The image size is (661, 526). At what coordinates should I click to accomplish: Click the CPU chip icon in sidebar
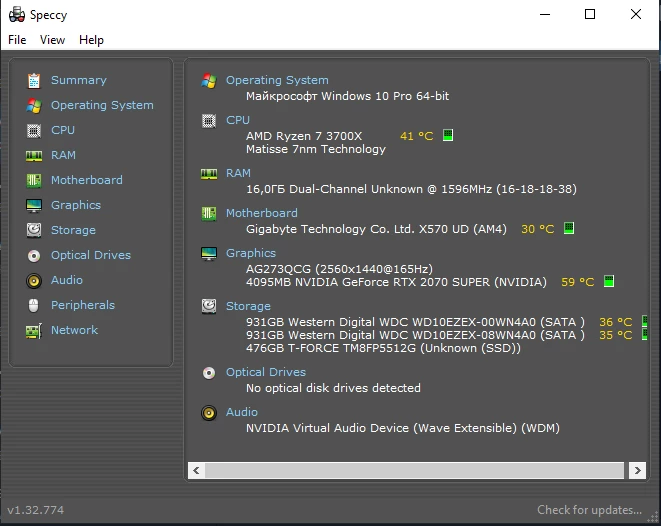pyautogui.click(x=34, y=130)
